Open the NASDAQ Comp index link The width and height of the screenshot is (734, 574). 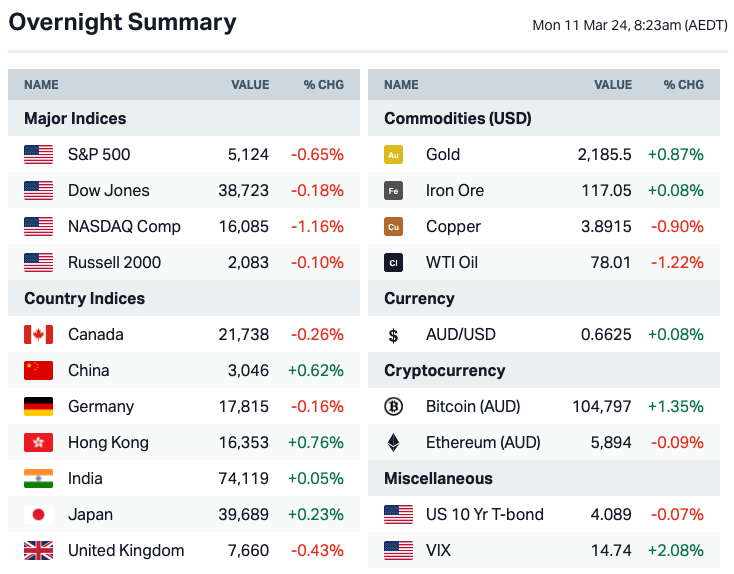[124, 227]
